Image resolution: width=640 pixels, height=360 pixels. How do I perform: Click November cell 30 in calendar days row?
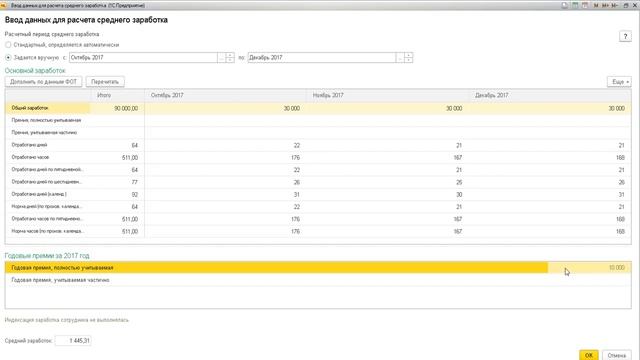[388, 195]
